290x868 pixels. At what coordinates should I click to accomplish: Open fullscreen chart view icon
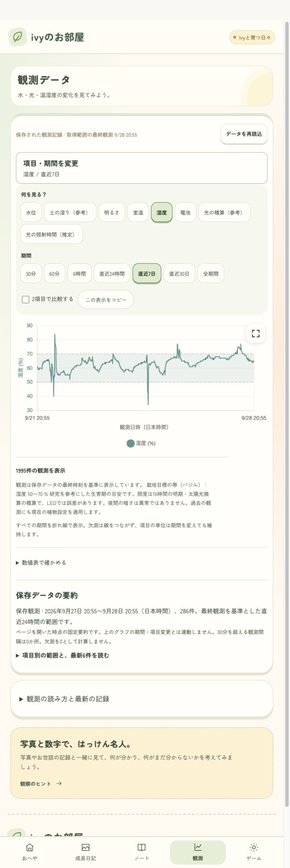click(x=256, y=334)
